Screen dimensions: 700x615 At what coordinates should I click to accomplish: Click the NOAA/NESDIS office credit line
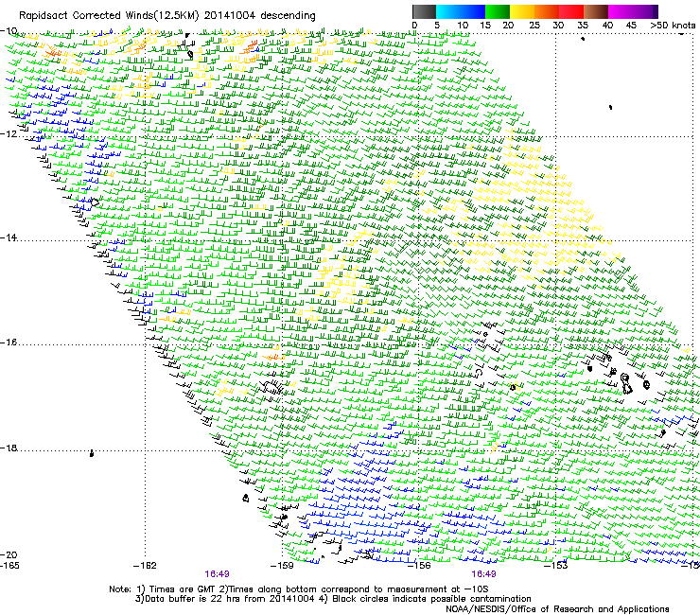tap(557, 609)
